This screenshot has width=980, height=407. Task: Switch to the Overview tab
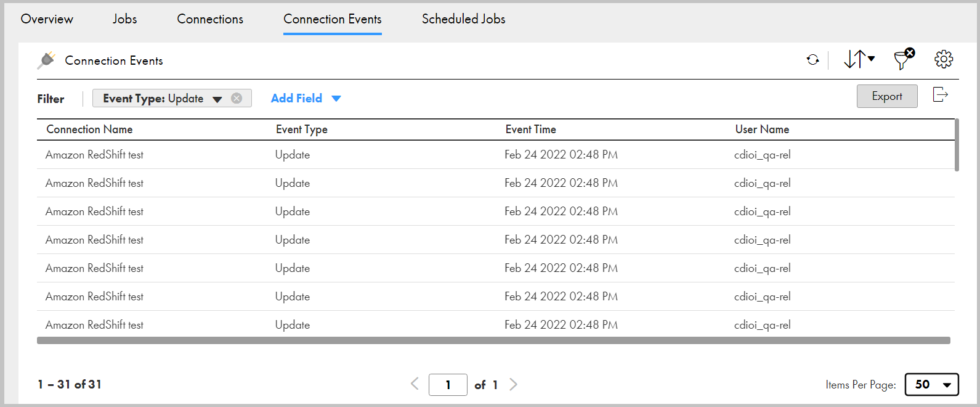(x=47, y=19)
